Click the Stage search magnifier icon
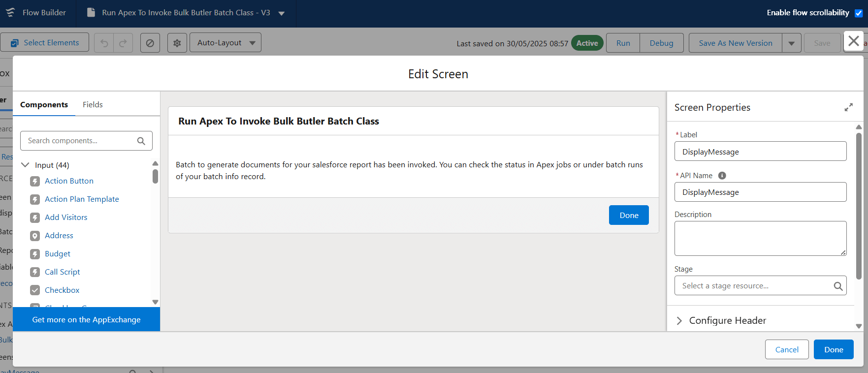This screenshot has height=373, width=868. pos(838,286)
